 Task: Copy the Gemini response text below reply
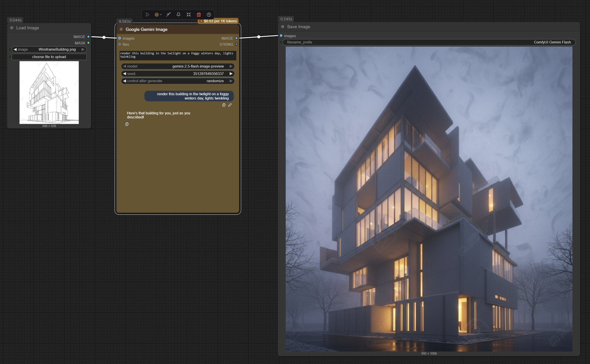127,124
